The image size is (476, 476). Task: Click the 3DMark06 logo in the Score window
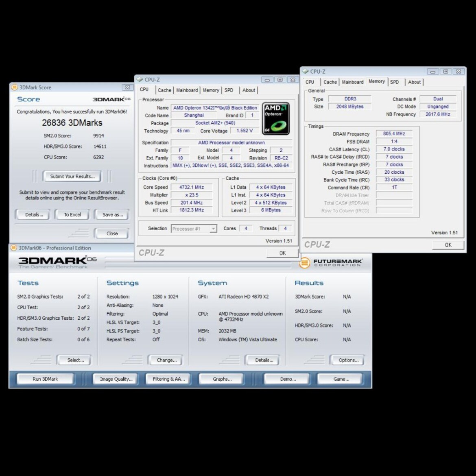(x=111, y=99)
